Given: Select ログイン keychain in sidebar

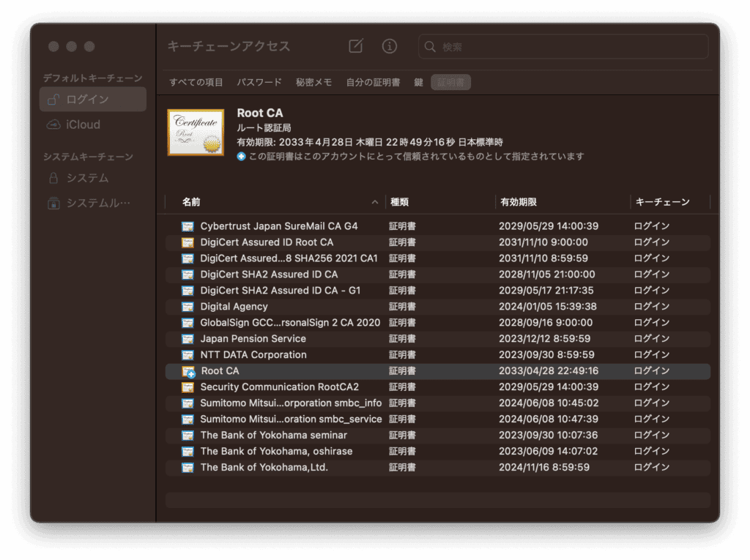Looking at the screenshot, I should (x=93, y=99).
